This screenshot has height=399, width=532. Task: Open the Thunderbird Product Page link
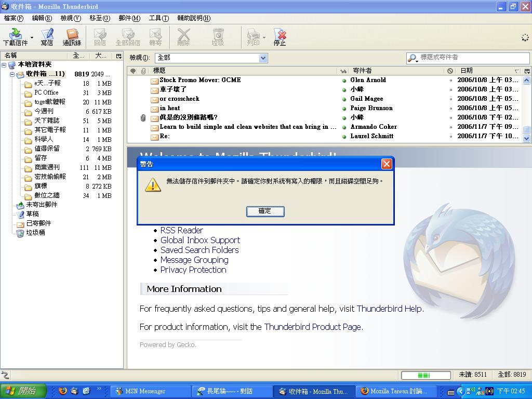pyautogui.click(x=312, y=327)
